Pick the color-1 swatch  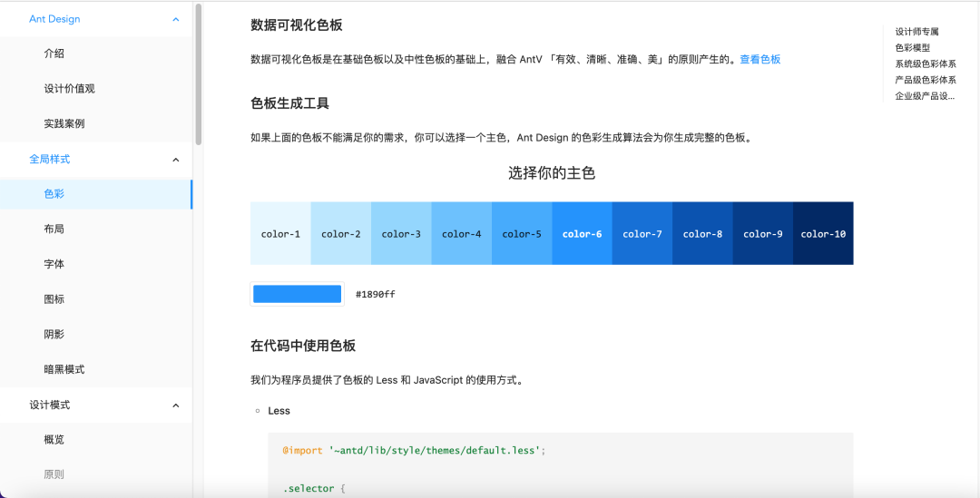coord(280,233)
